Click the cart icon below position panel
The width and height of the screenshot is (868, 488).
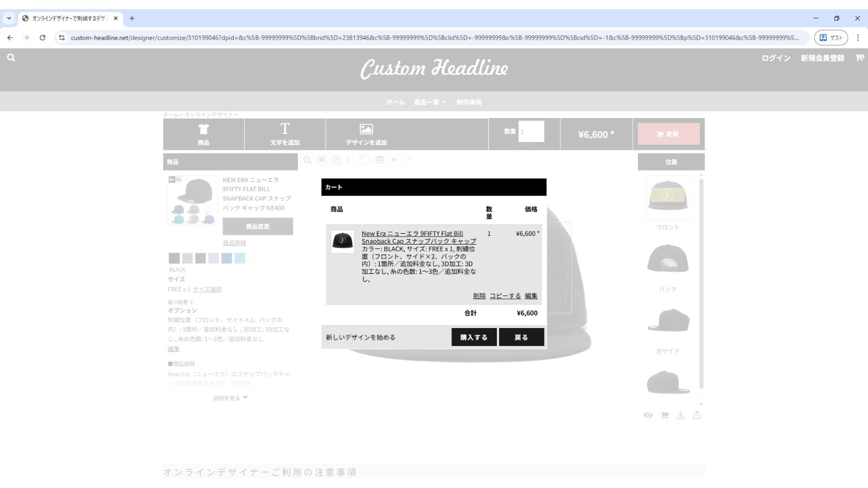click(665, 415)
